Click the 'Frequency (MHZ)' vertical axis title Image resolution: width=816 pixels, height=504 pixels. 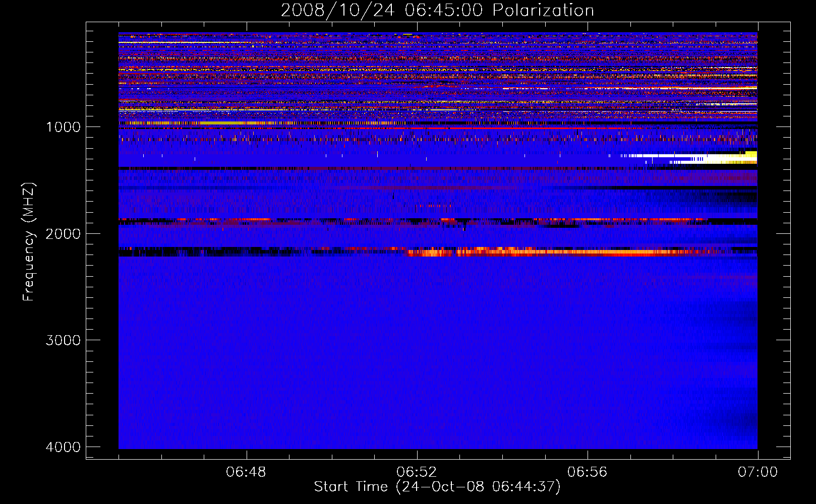(x=29, y=242)
